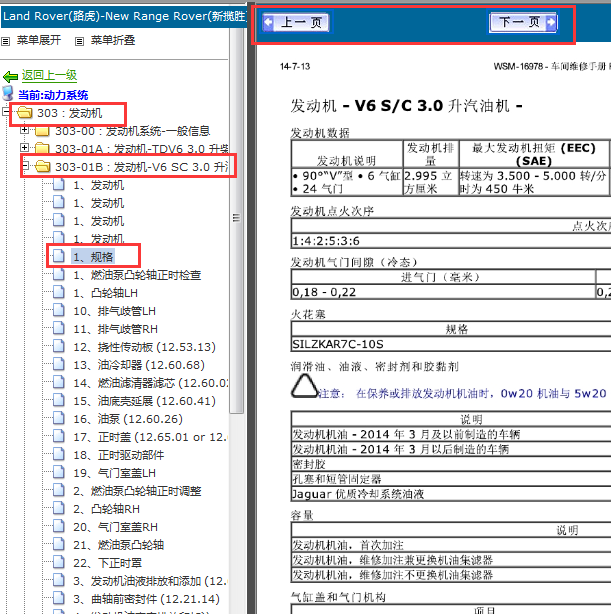
Task: Open 16、油泵 (12.60.26) document
Action: [x=128, y=419]
